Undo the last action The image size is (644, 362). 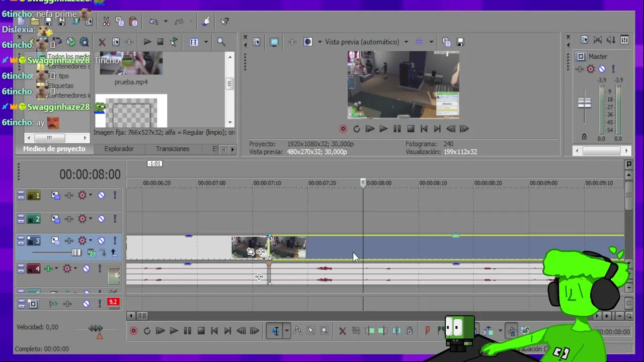(x=153, y=22)
